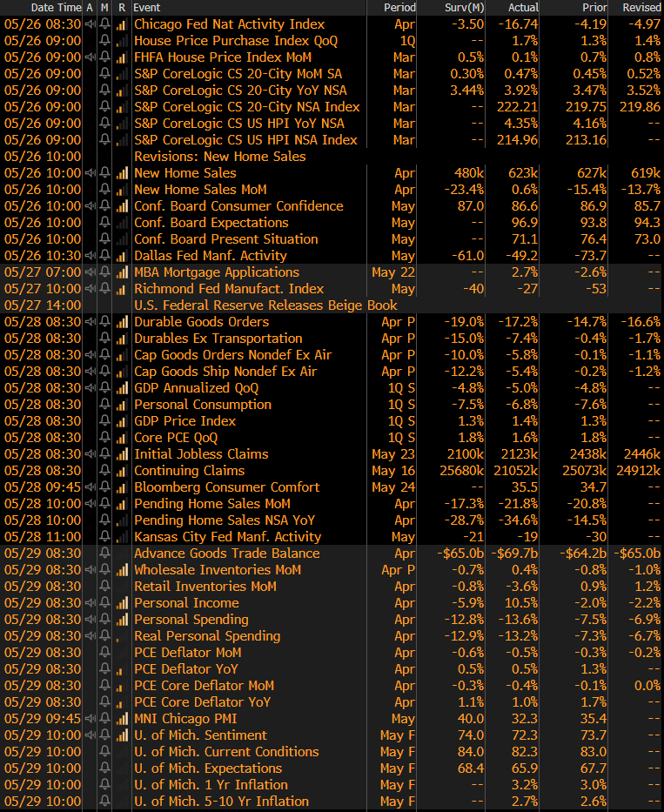Click the relevance bars for Conf. Board Consumer Confidence

(x=122, y=206)
